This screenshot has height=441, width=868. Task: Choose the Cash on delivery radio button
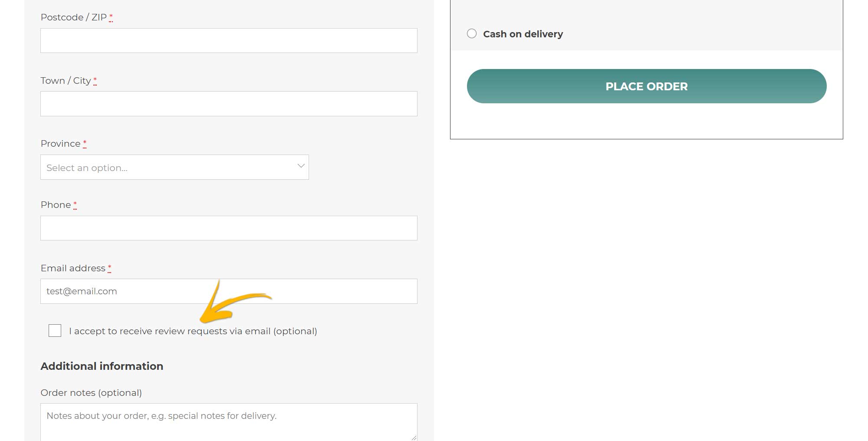[x=472, y=33]
